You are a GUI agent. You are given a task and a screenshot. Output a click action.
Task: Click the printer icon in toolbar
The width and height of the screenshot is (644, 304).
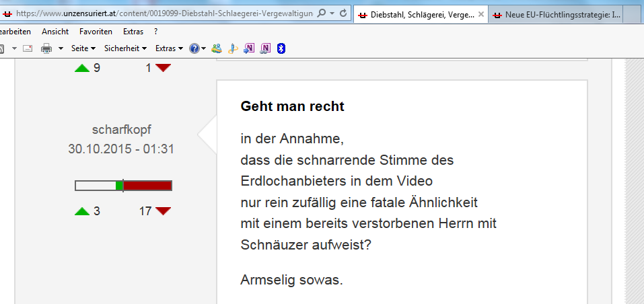[46, 48]
